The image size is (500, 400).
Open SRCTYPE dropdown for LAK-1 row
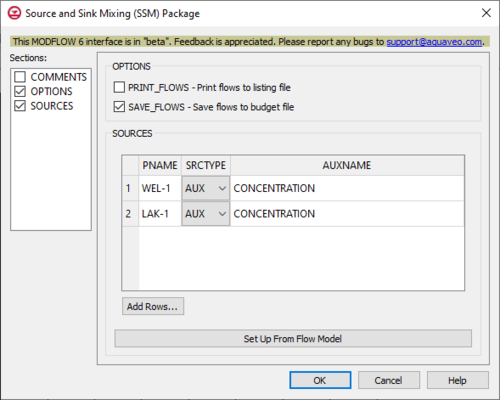(206, 214)
